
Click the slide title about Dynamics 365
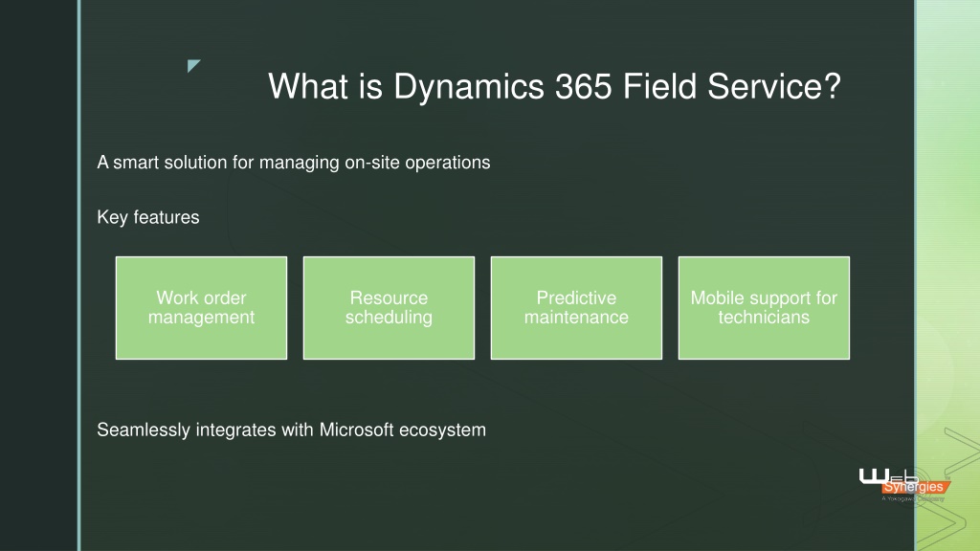[554, 86]
